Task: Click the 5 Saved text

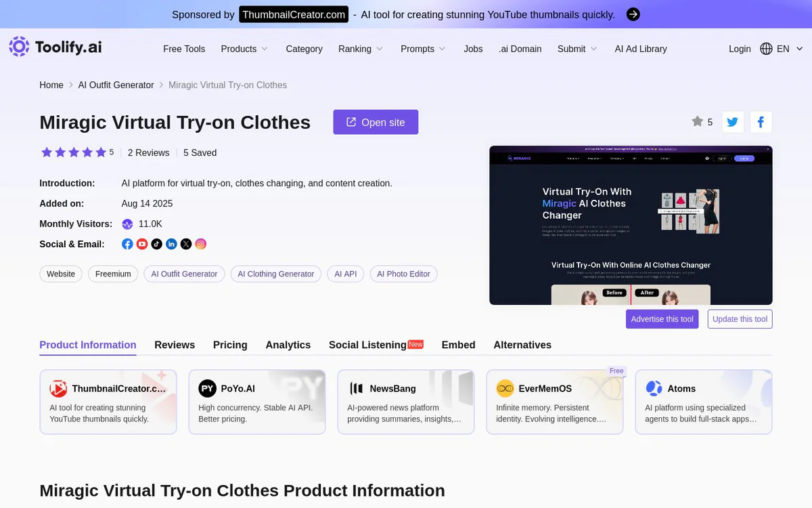Action: (200, 152)
